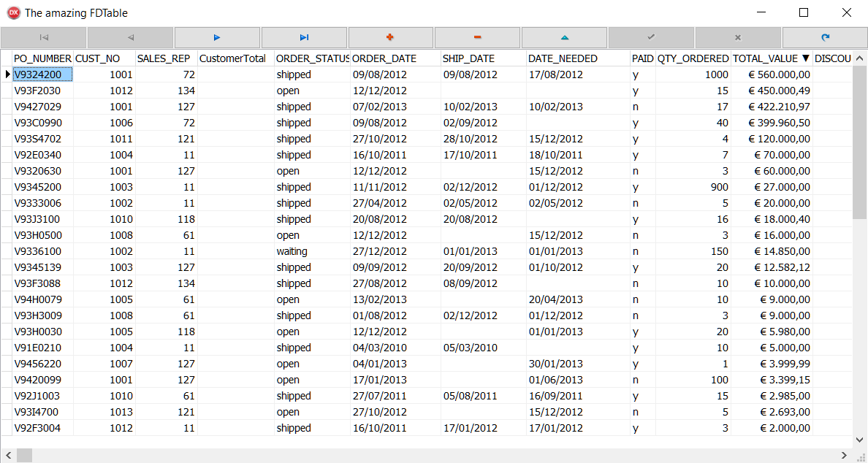Go to the first record in navigator
Viewport: 868px width, 463px height.
[43, 37]
